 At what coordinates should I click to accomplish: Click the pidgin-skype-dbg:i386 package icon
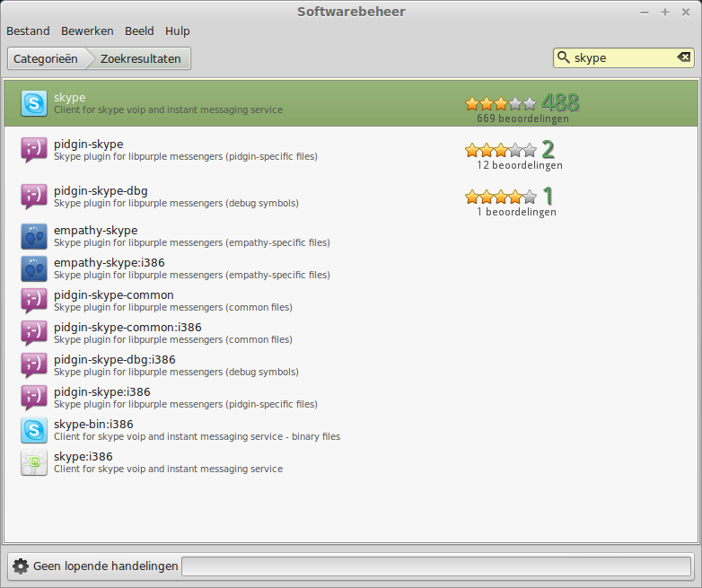tap(34, 365)
